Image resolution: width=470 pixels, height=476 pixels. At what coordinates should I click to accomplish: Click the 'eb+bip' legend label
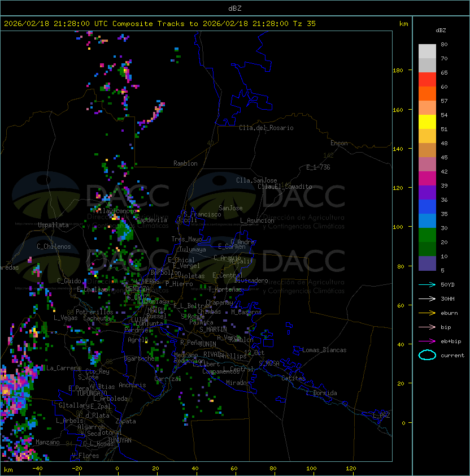click(x=451, y=341)
